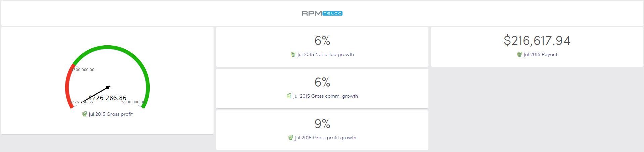644x152 pixels.
Task: Click the icon next to Jul 2015 Gross profit growth
Action: tap(291, 138)
